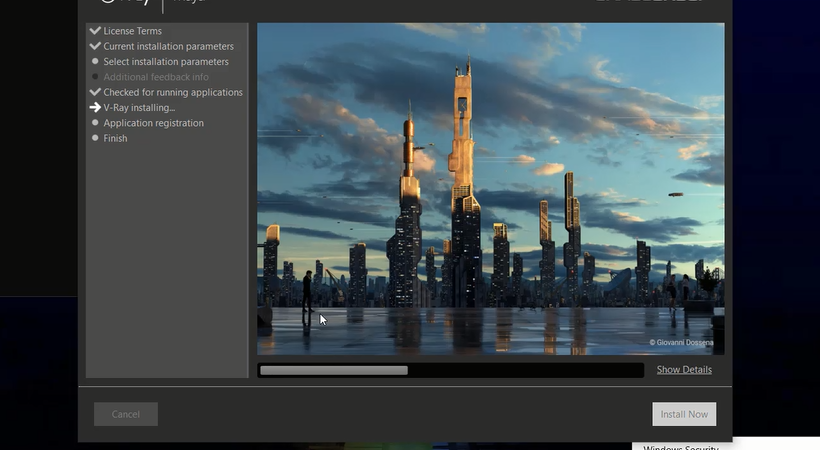Select the V-Ray installing step label
The width and height of the screenshot is (820, 450).
(139, 108)
